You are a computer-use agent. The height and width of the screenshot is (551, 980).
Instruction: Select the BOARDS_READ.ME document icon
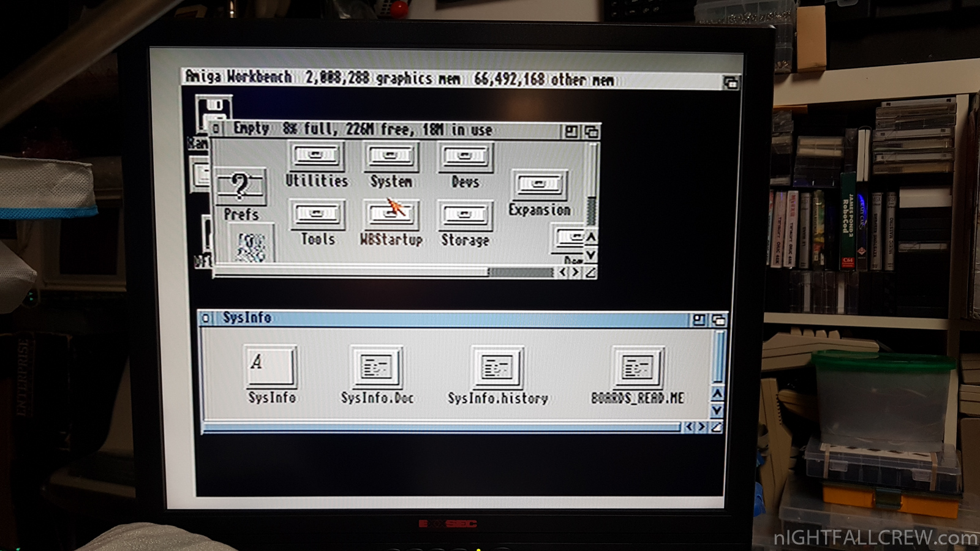click(x=638, y=367)
